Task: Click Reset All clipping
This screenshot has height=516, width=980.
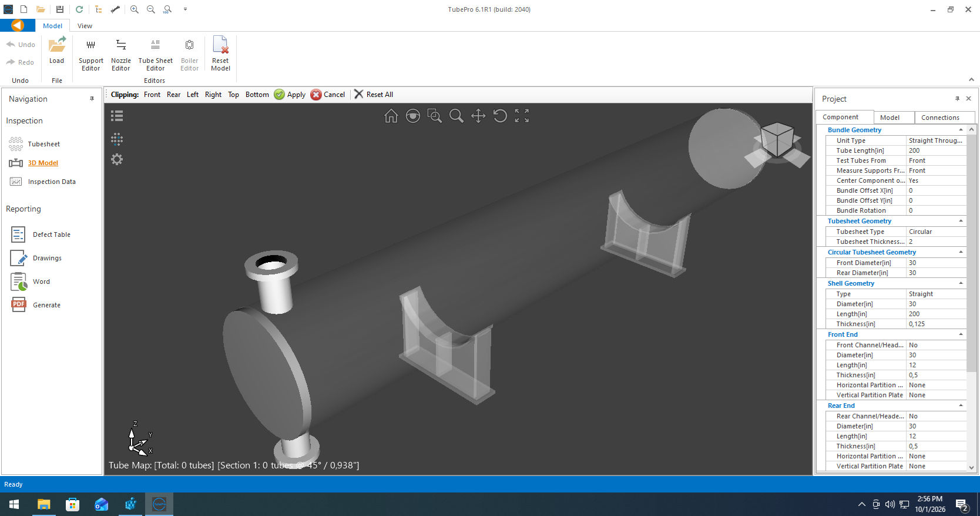Action: point(374,95)
